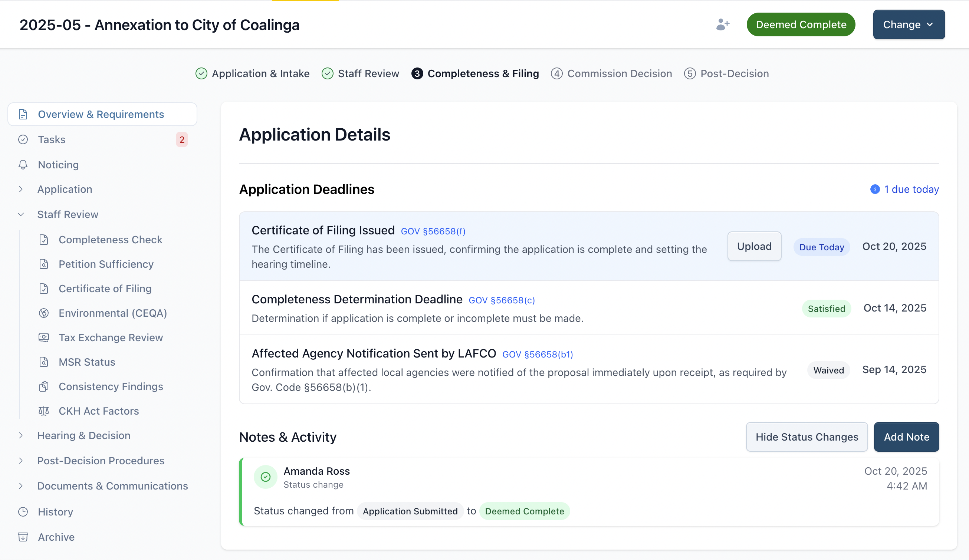
Task: Click the Tax Exchange Review card icon
Action: pyautogui.click(x=43, y=337)
